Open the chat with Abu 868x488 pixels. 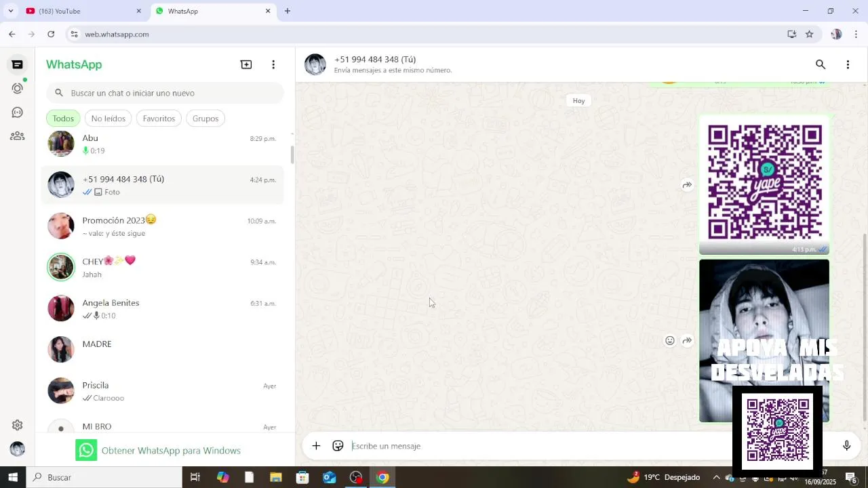pos(163,144)
